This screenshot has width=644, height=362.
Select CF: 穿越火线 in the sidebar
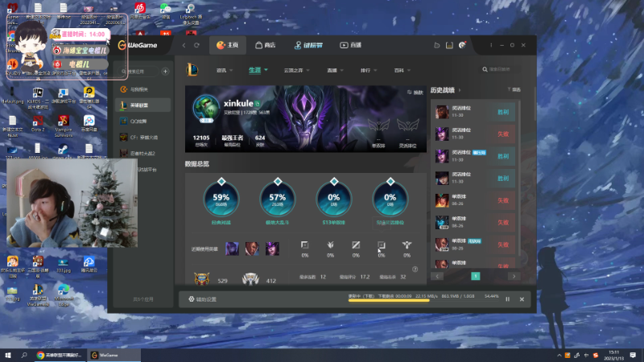pyautogui.click(x=143, y=137)
